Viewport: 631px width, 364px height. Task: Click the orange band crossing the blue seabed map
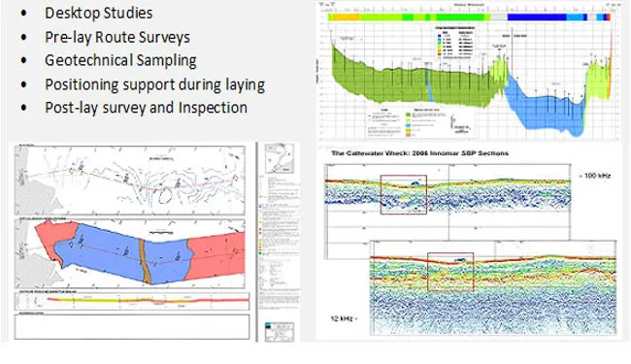coord(145,261)
